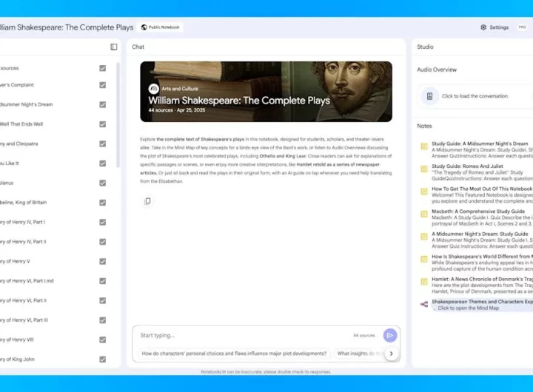Click note icon for A Midsummer Night's Dream: Study Guide
This screenshot has width=533, height=392.
coord(424,237)
